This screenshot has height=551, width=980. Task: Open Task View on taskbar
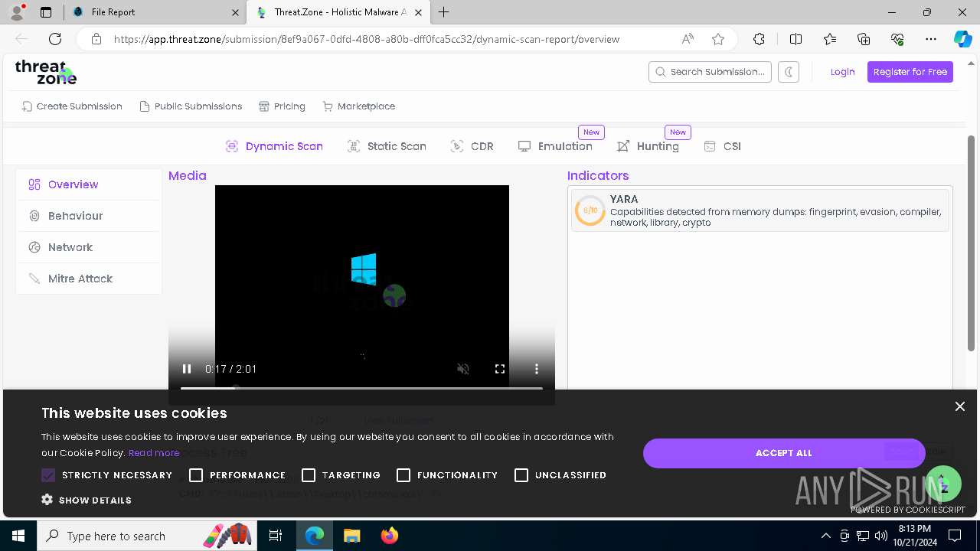(276, 536)
